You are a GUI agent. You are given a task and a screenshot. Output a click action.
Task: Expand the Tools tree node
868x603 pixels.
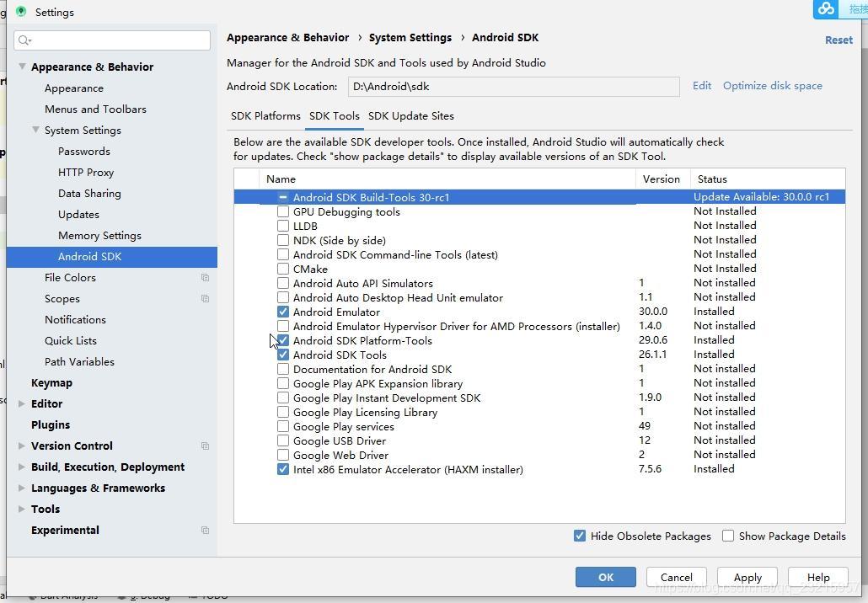[x=22, y=509]
